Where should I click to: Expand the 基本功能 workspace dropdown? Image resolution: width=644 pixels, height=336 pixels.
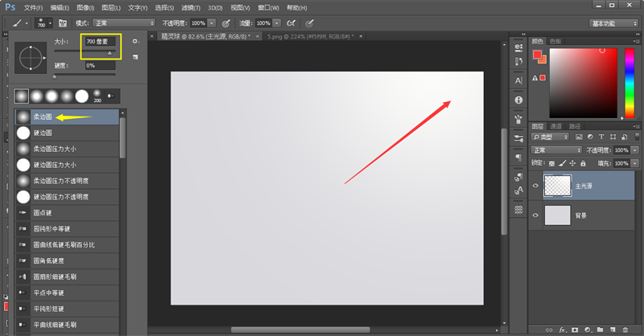pyautogui.click(x=613, y=23)
